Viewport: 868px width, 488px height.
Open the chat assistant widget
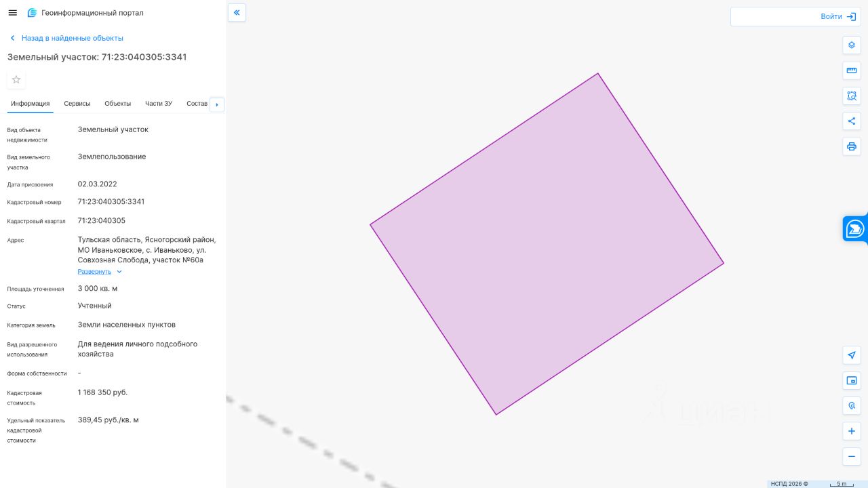click(854, 228)
